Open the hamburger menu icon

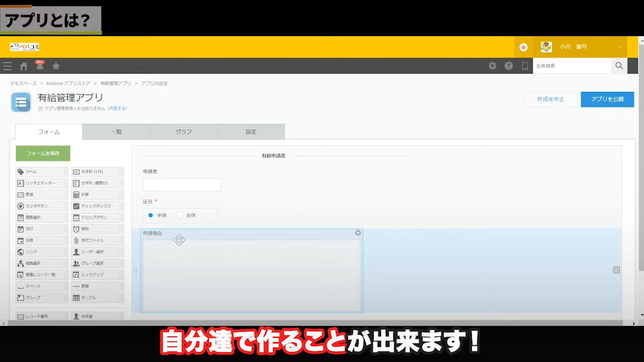click(x=8, y=66)
